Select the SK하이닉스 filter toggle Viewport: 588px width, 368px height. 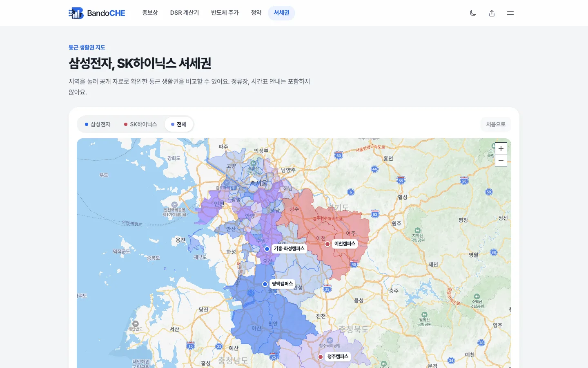(140, 124)
